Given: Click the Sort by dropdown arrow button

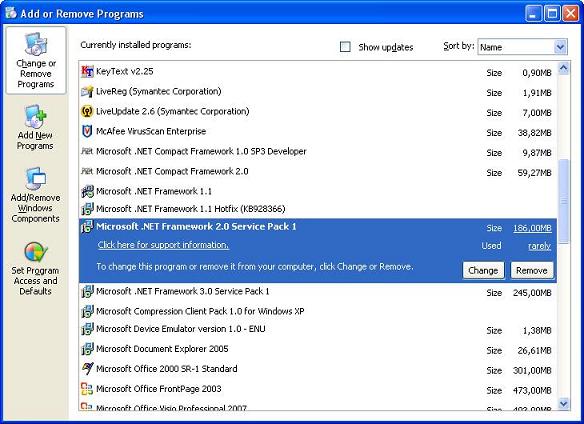Looking at the screenshot, I should [x=560, y=47].
